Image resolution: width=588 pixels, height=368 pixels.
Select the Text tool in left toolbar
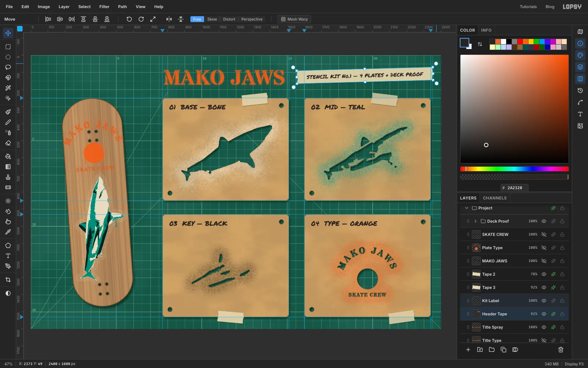click(x=8, y=256)
